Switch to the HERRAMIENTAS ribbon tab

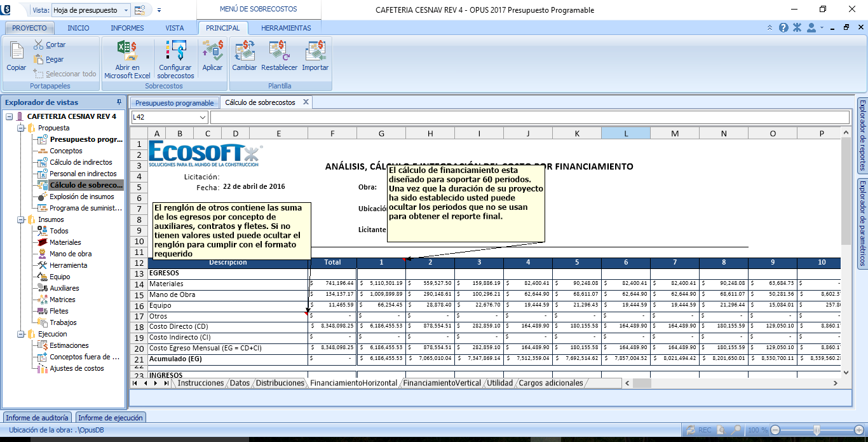click(x=286, y=28)
